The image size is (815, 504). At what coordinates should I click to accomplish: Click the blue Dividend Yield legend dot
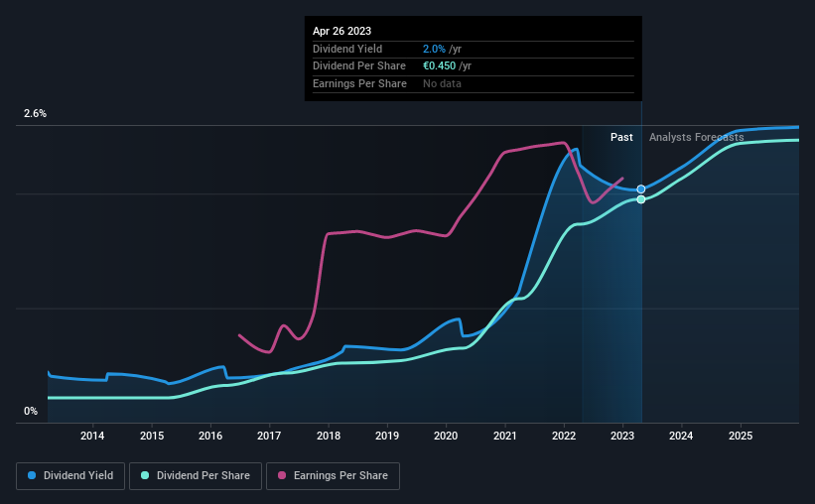[x=32, y=475]
